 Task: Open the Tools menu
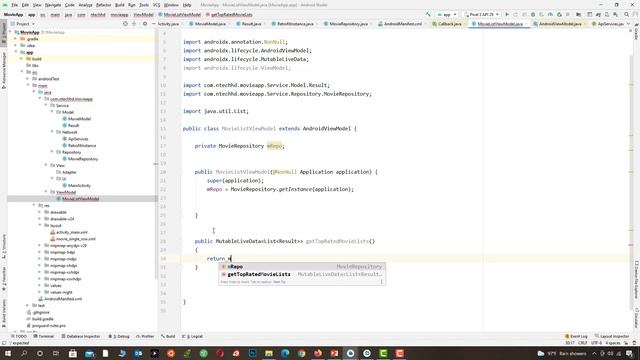click(144, 5)
